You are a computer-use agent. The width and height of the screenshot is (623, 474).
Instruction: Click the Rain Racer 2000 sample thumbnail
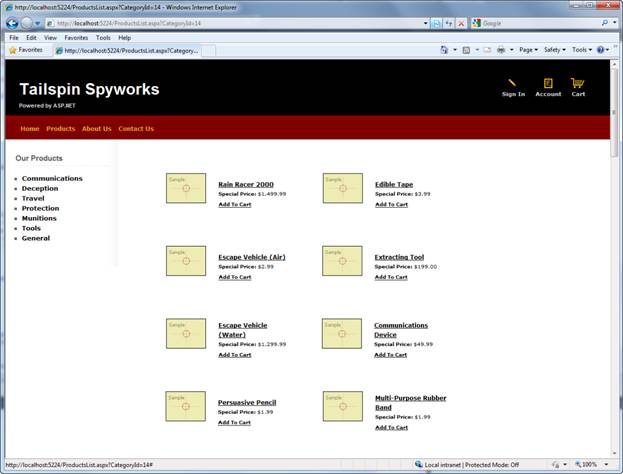pyautogui.click(x=186, y=188)
